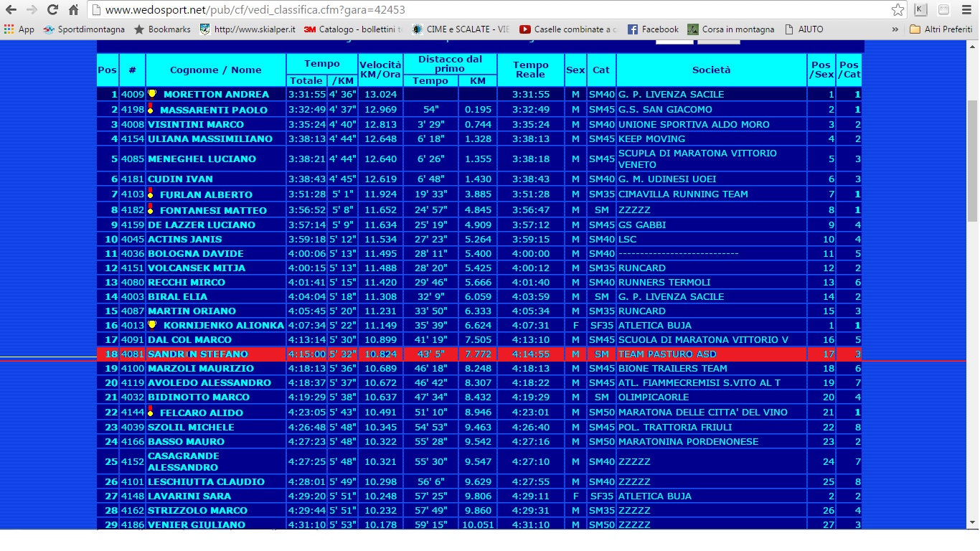Viewport: 980px width, 551px height.
Task: Click the browser forward arrow
Action: 32,10
